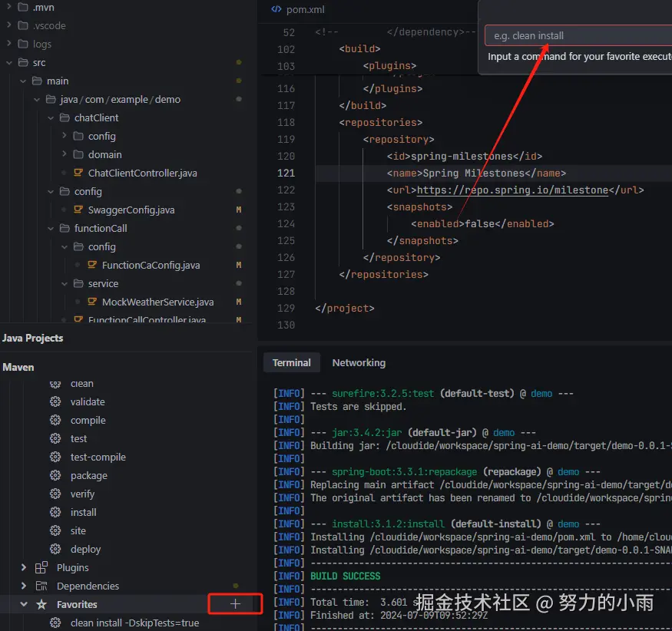Viewport: 672px width, 631px height.
Task: Click the Dependencies library icon
Action: pos(41,586)
